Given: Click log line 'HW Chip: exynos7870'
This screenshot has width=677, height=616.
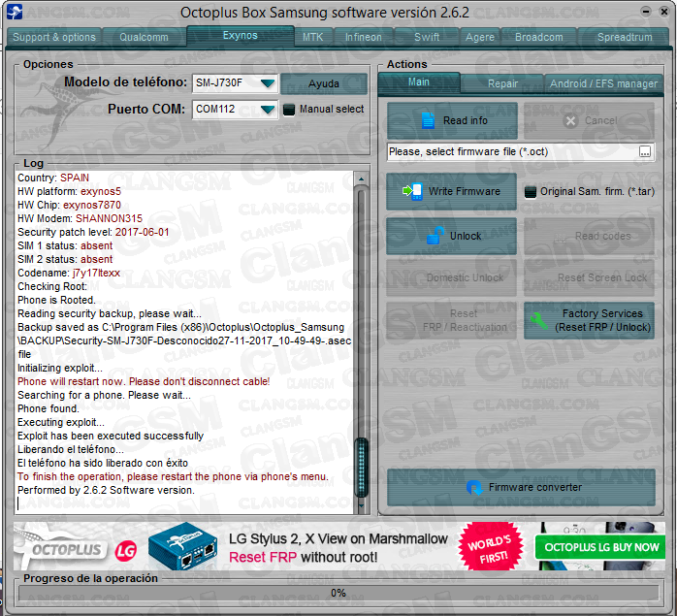Looking at the screenshot, I should (69, 205).
